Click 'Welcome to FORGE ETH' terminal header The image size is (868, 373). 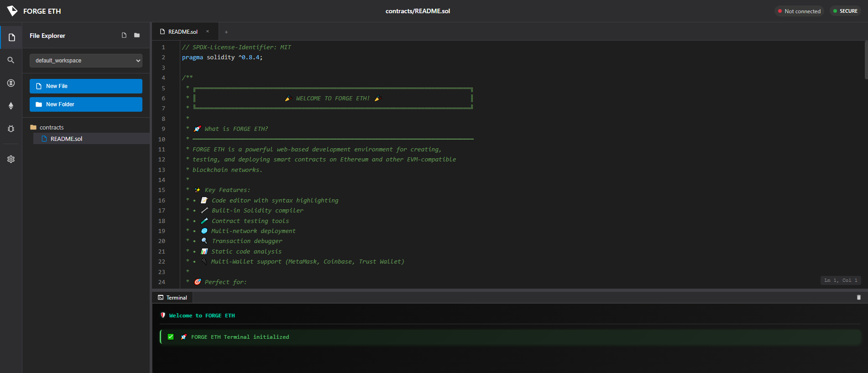click(x=202, y=316)
